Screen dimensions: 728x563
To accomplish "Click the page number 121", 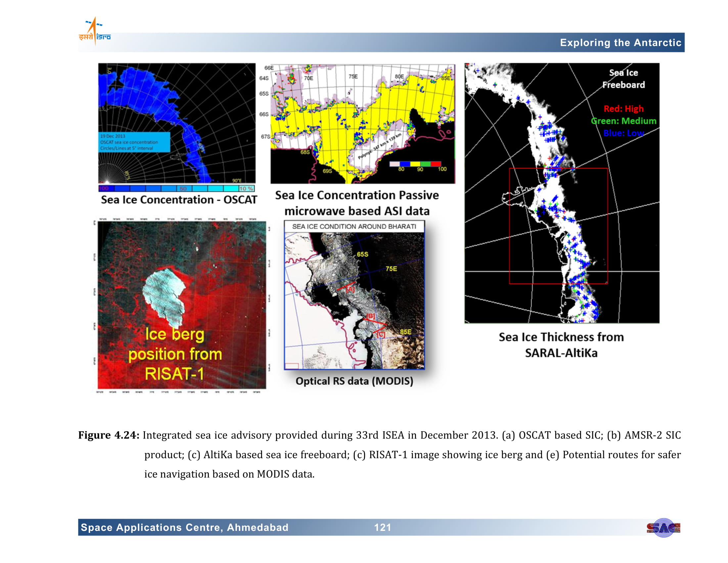I will (x=382, y=527).
